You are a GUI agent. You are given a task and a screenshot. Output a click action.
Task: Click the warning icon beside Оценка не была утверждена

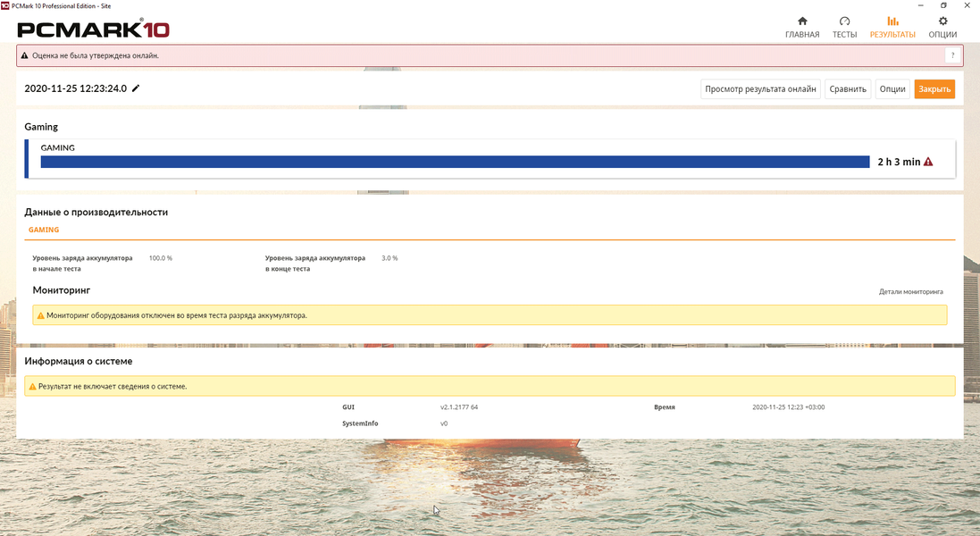pos(25,55)
